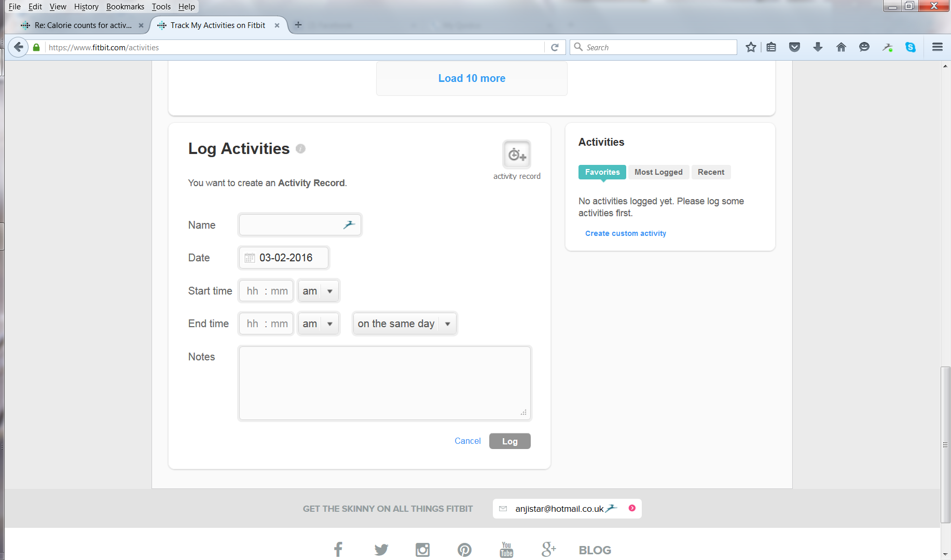Expand the End time am/pm dropdown
The image size is (951, 560).
click(x=319, y=324)
